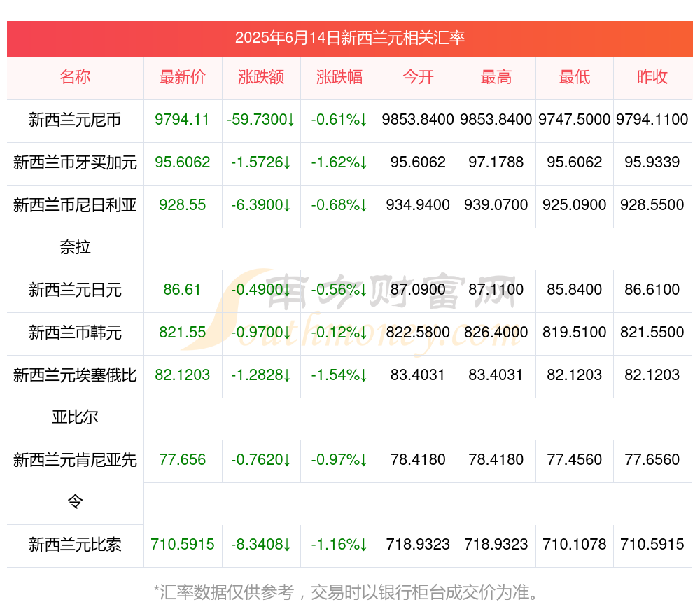Click the percent change -0.12%↓
Screen dimensions: 700x614
(x=339, y=333)
